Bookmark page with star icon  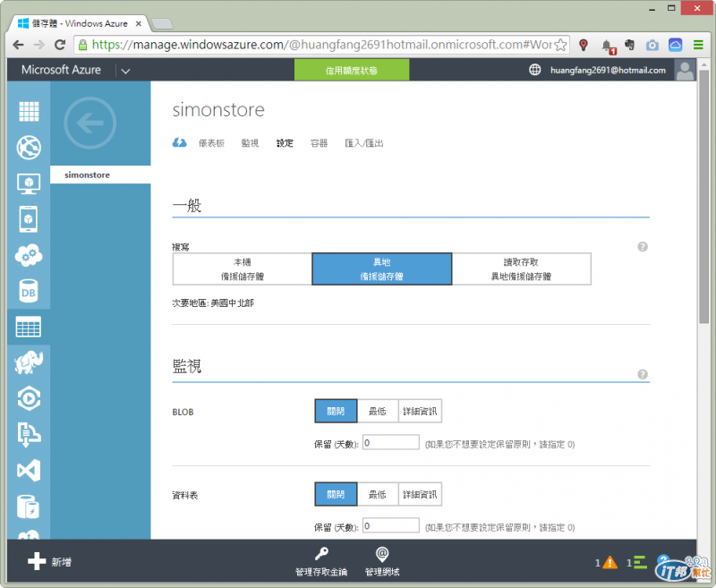[x=561, y=45]
